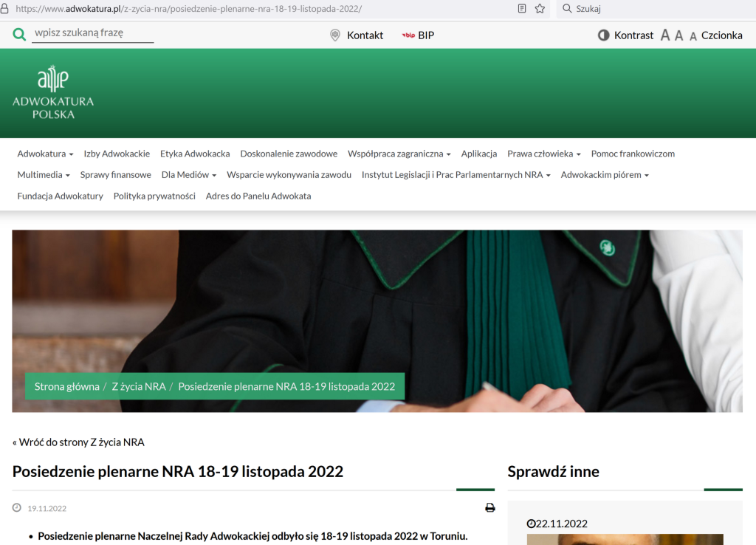The height and width of the screenshot is (545, 756).
Task: Click the Adwokatura Polska logo
Action: 53,93
